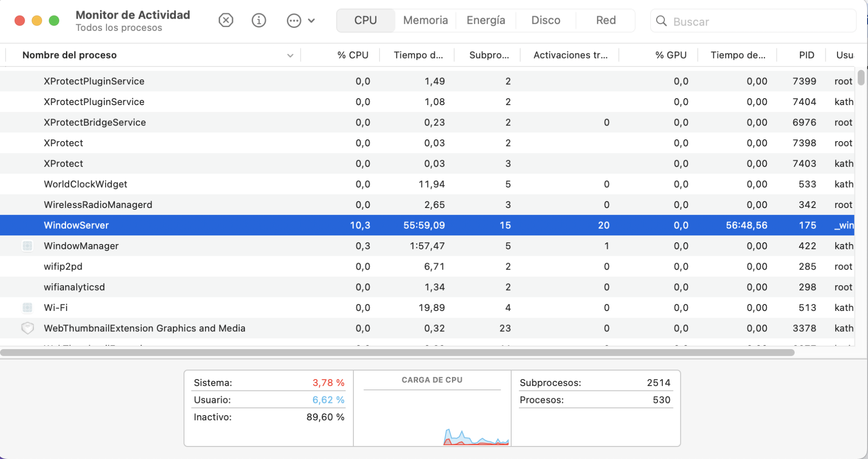The image size is (868, 459).
Task: Click the WindowManager app icon
Action: point(27,246)
